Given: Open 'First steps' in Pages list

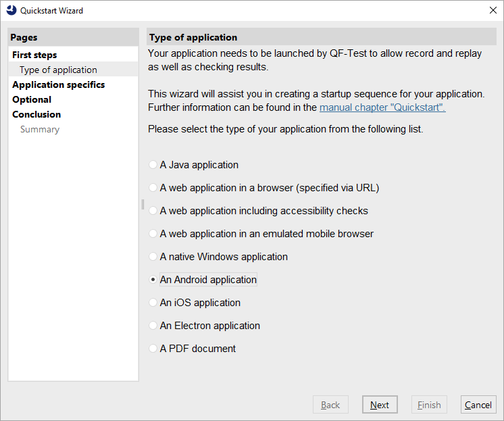Looking at the screenshot, I should click(34, 55).
